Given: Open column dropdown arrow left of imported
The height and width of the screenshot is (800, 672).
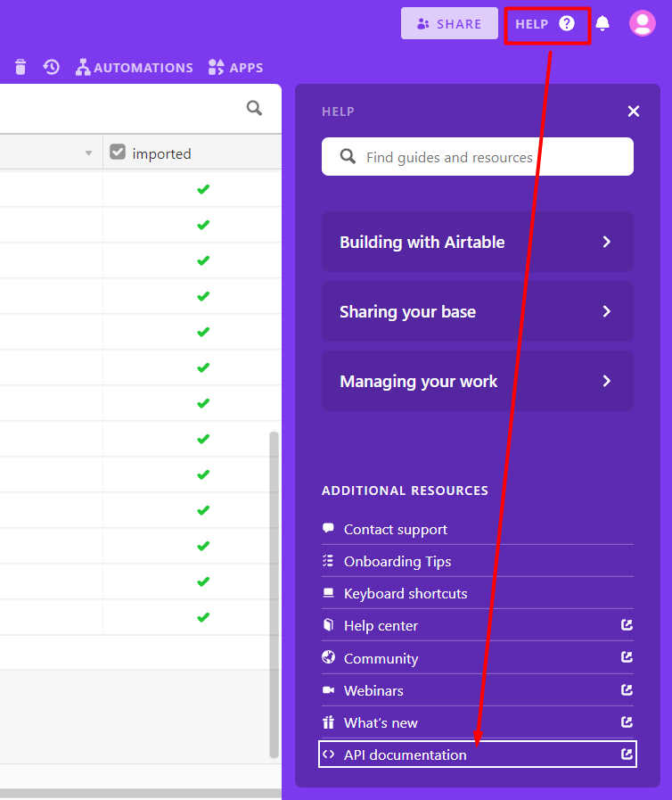Looking at the screenshot, I should coord(88,153).
